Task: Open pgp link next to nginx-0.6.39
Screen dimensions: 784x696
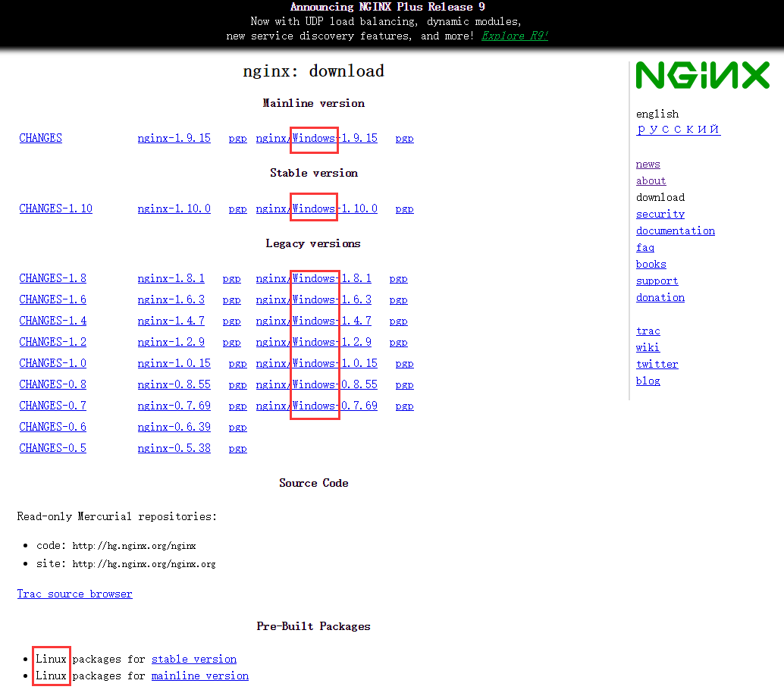Action: point(237,428)
